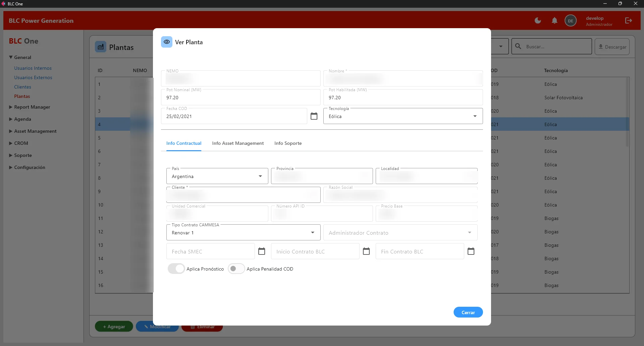Open Inicio Contrato BLC calendar picker
Screen dimensions: 644x346
(x=366, y=251)
